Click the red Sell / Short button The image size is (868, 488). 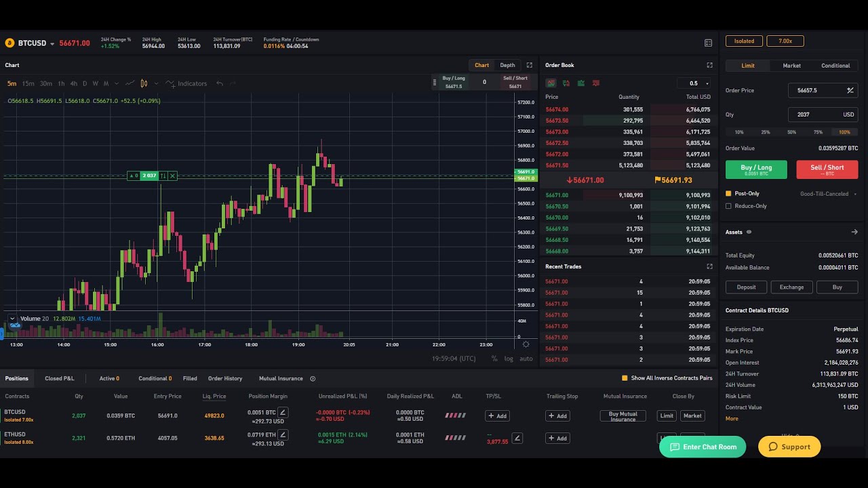point(827,169)
